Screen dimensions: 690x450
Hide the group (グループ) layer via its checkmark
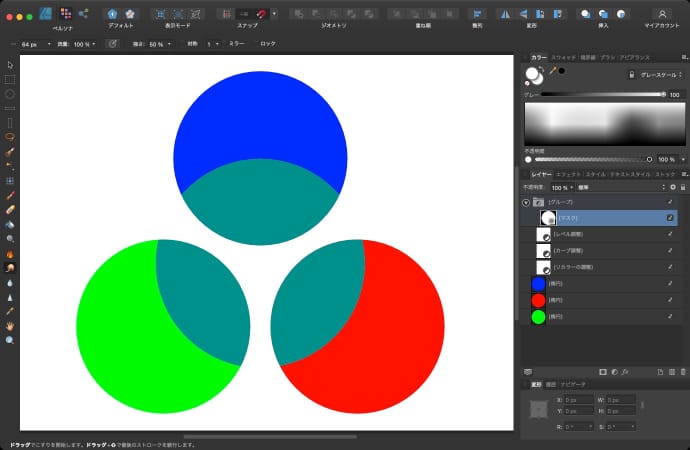669,201
